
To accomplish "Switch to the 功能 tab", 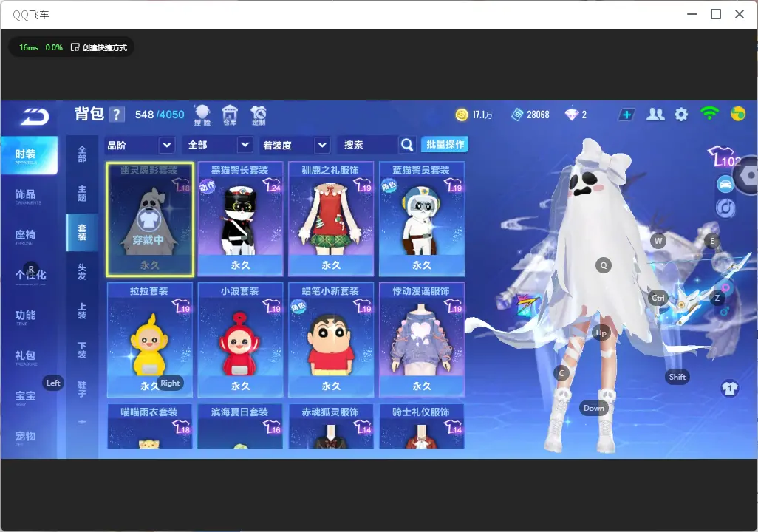I will pos(25,316).
